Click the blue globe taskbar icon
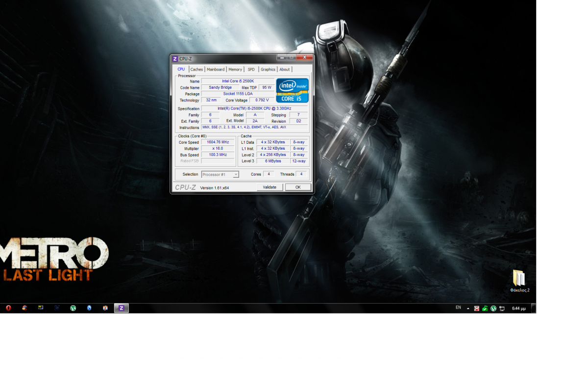Viewport: 588px width, 368px height. [x=89, y=308]
